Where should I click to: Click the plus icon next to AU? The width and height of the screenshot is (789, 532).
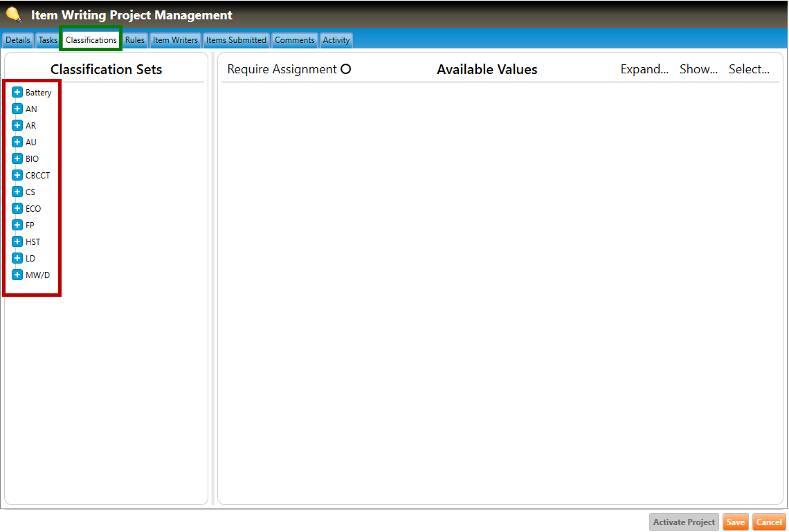[18, 142]
